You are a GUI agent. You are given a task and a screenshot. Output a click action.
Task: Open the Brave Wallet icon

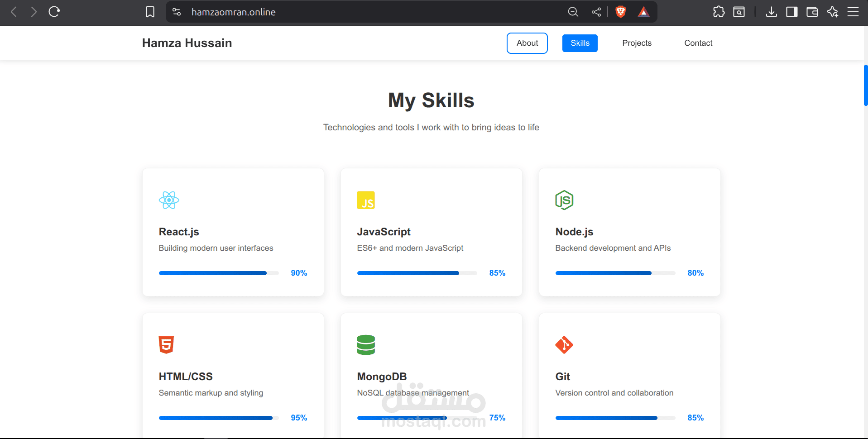tap(812, 12)
